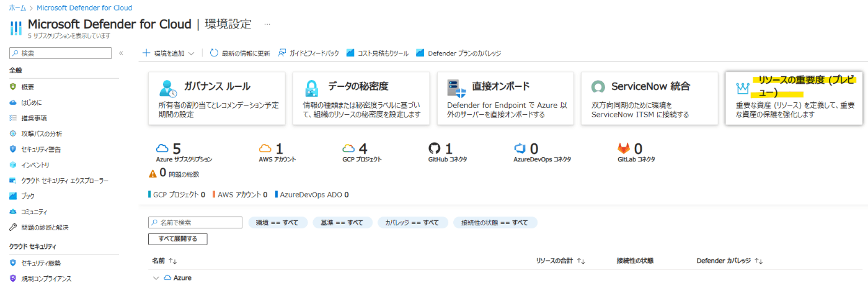Click the AWS アカウント 0 legend entry
The width and height of the screenshot is (868, 283).
click(x=240, y=195)
